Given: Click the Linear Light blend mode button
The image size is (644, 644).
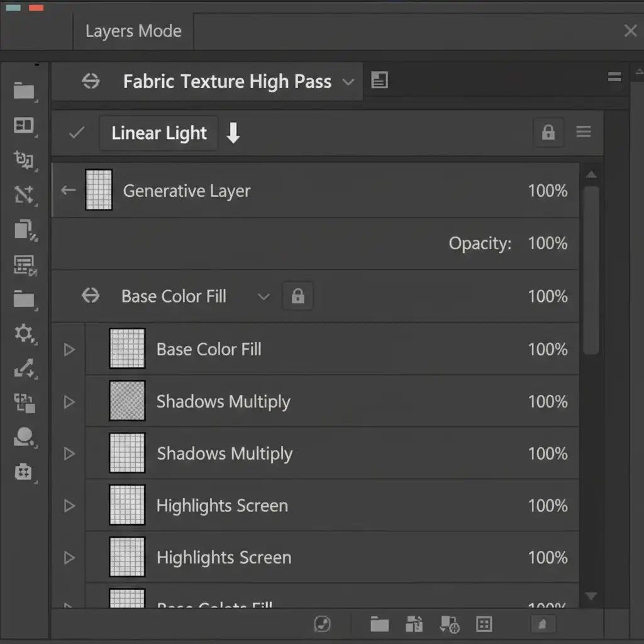Looking at the screenshot, I should 158,133.
